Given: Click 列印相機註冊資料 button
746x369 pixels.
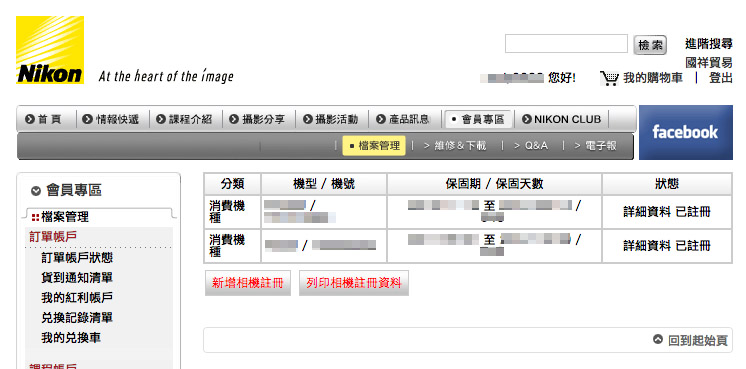Looking at the screenshot, I should coord(354,283).
